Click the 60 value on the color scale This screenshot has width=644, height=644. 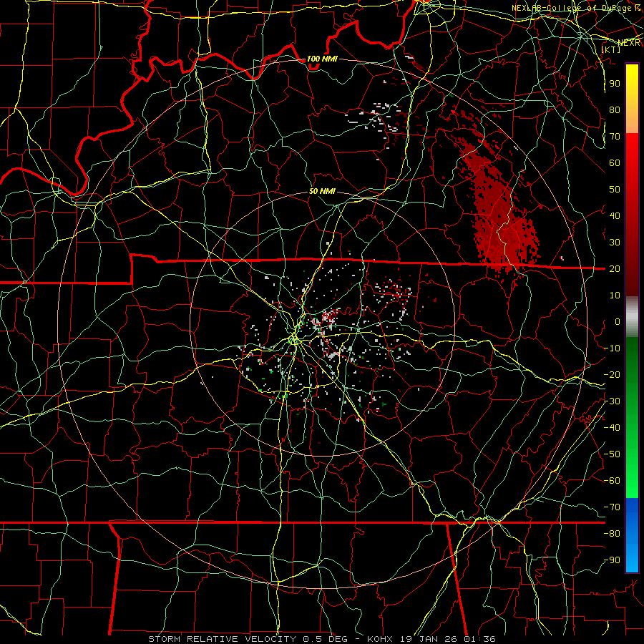pyautogui.click(x=615, y=162)
